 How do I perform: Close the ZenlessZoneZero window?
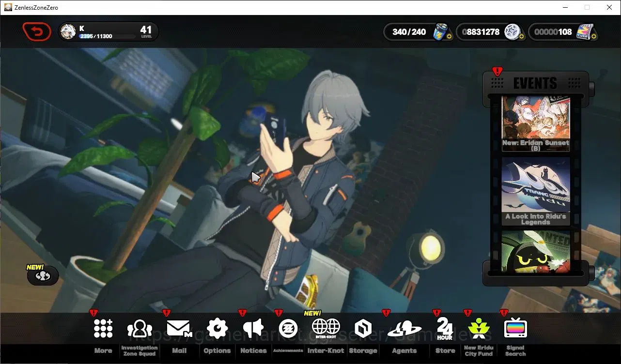pyautogui.click(x=609, y=7)
